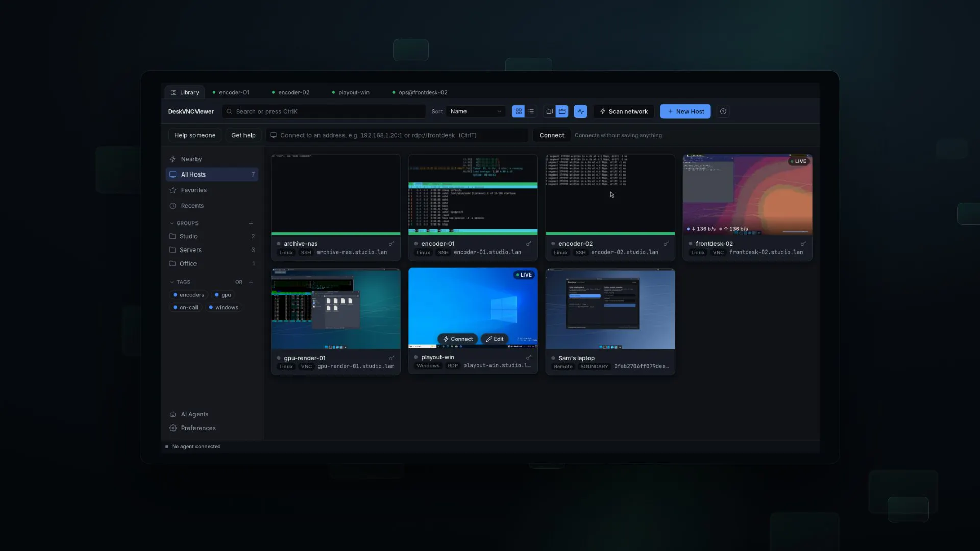
Task: Click the LIVE badge on frontdesk-02
Action: coord(799,161)
